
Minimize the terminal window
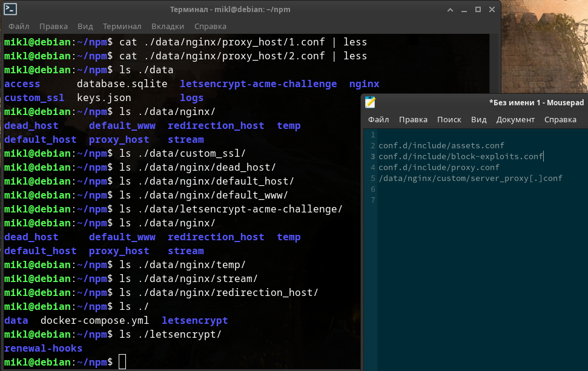tap(463, 10)
